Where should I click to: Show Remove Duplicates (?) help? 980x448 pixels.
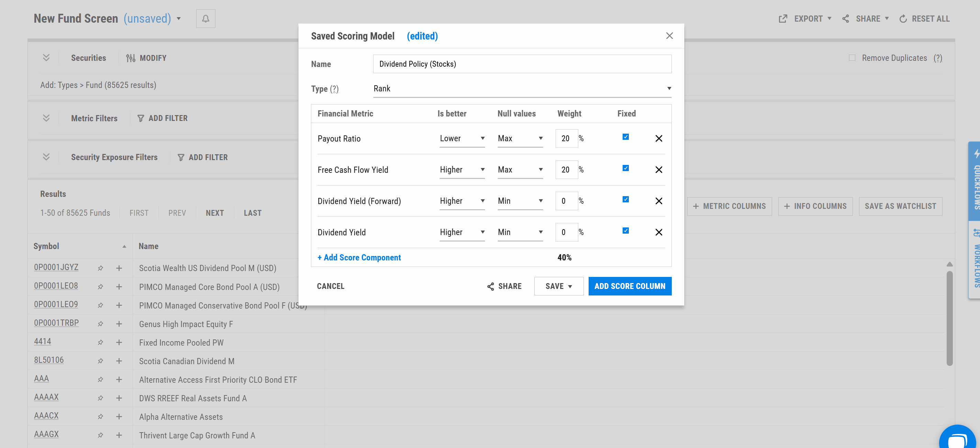point(938,58)
